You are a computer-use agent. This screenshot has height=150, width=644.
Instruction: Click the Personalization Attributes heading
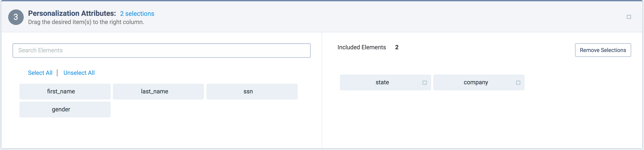(72, 13)
